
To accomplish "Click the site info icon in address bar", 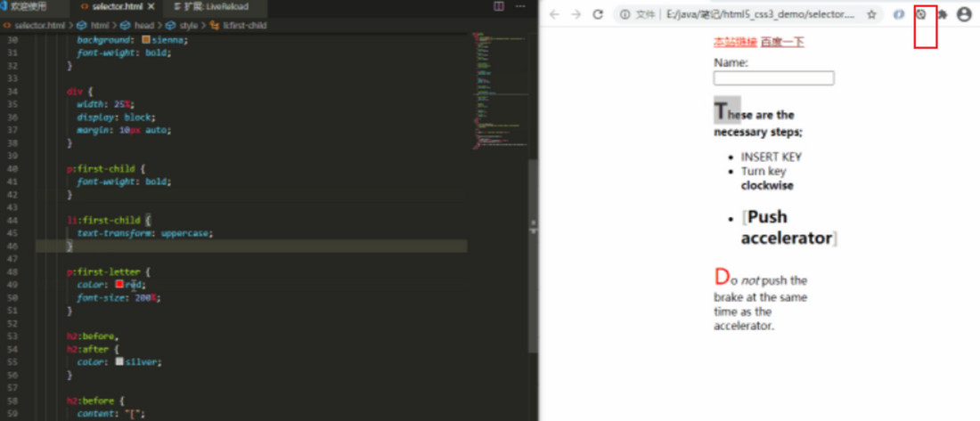I will [x=625, y=14].
